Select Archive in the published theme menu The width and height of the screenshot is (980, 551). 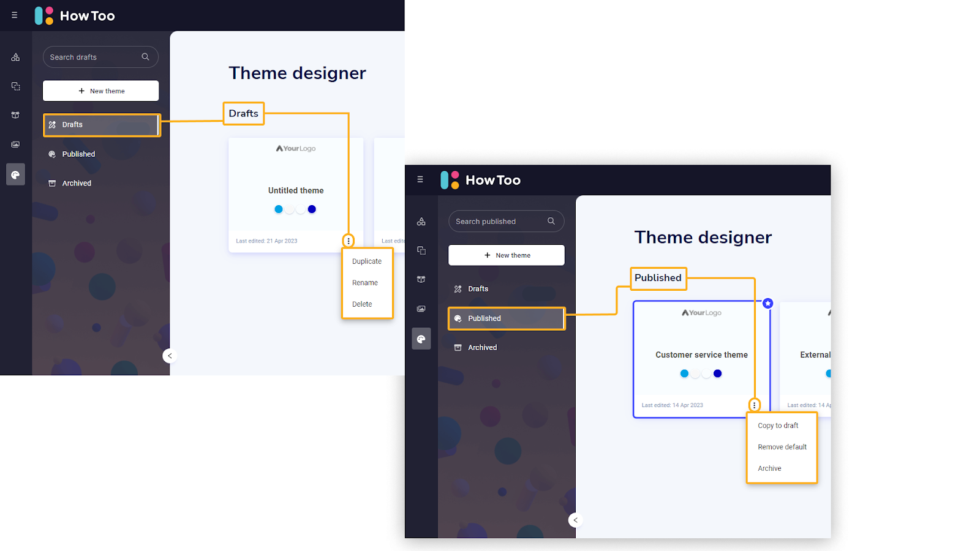click(x=769, y=468)
